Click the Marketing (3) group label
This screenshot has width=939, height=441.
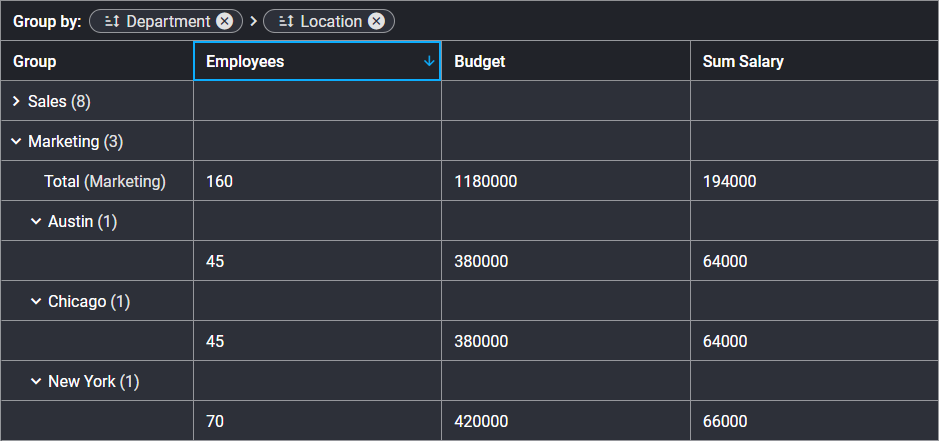pos(75,141)
